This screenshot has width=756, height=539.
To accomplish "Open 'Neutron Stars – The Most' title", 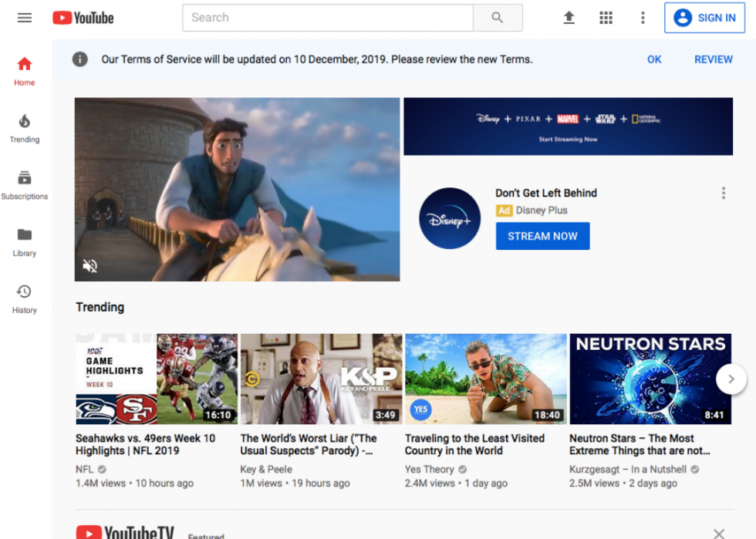I will (640, 444).
